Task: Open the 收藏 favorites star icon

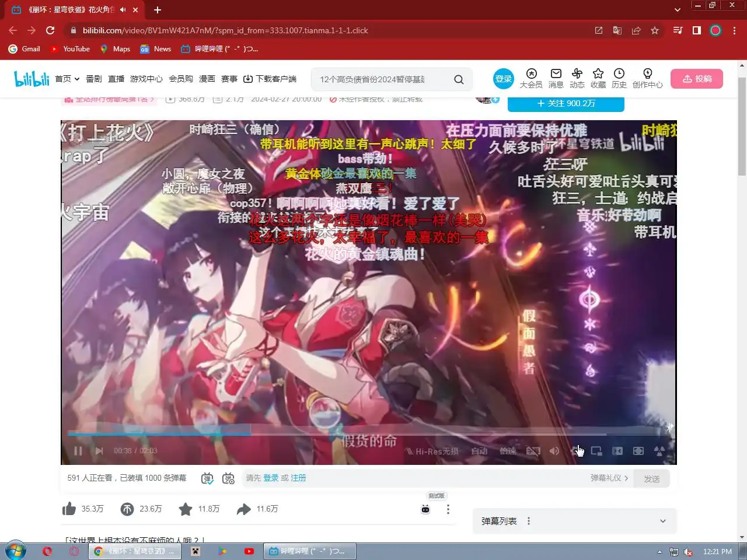Action: 598,78
